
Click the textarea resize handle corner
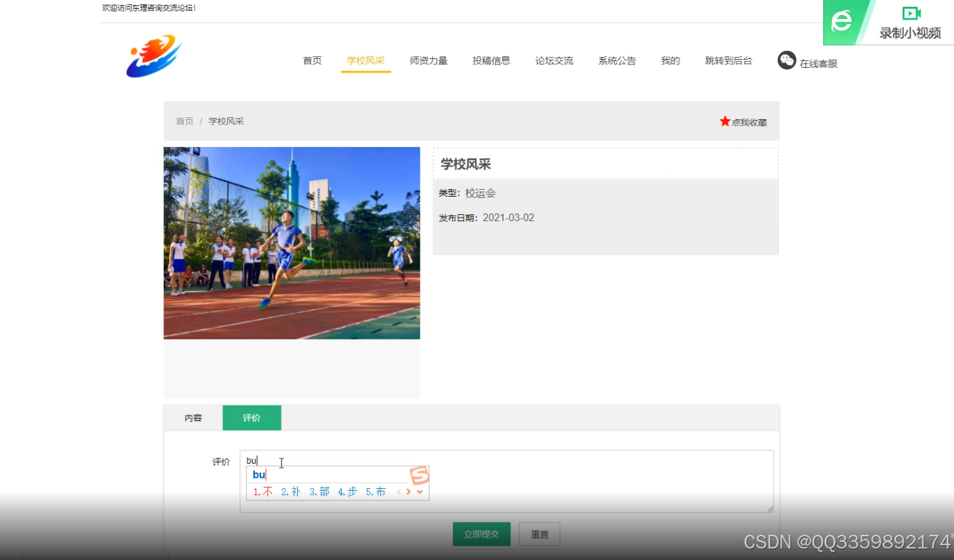770,508
